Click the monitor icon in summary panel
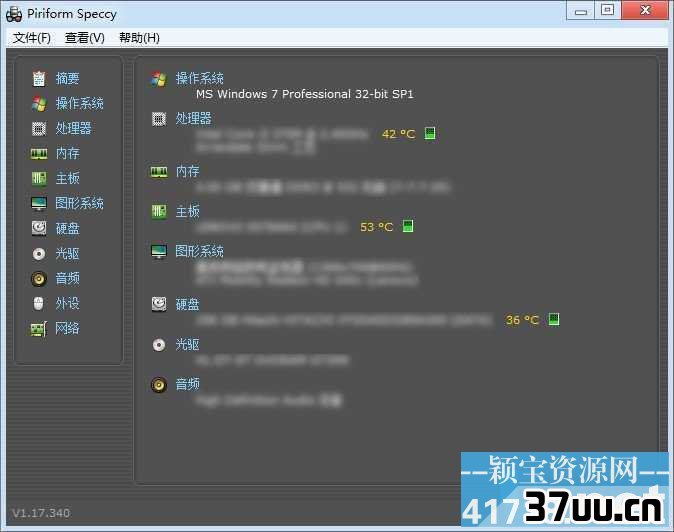 coord(159,251)
